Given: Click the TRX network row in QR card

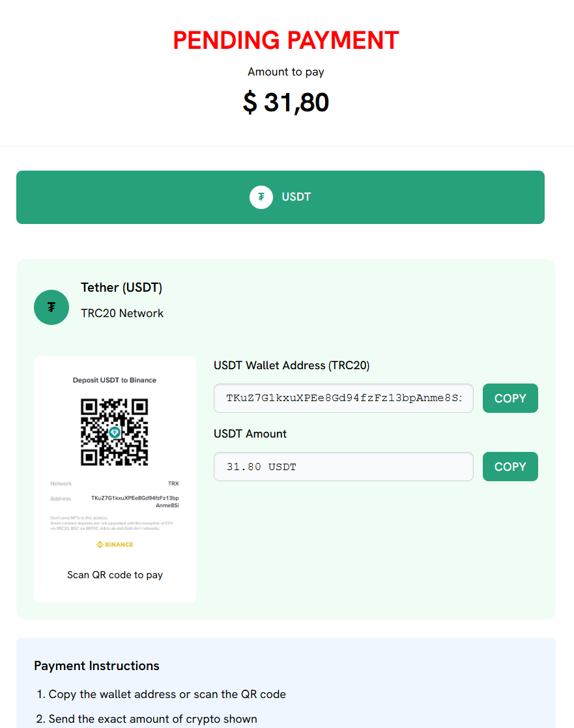Looking at the screenshot, I should coord(115,484).
